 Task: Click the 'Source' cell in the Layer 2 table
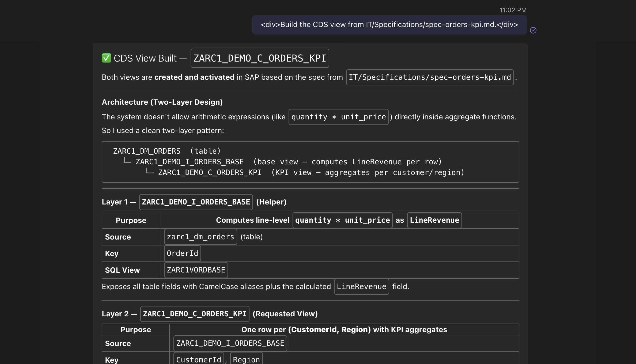(136, 343)
